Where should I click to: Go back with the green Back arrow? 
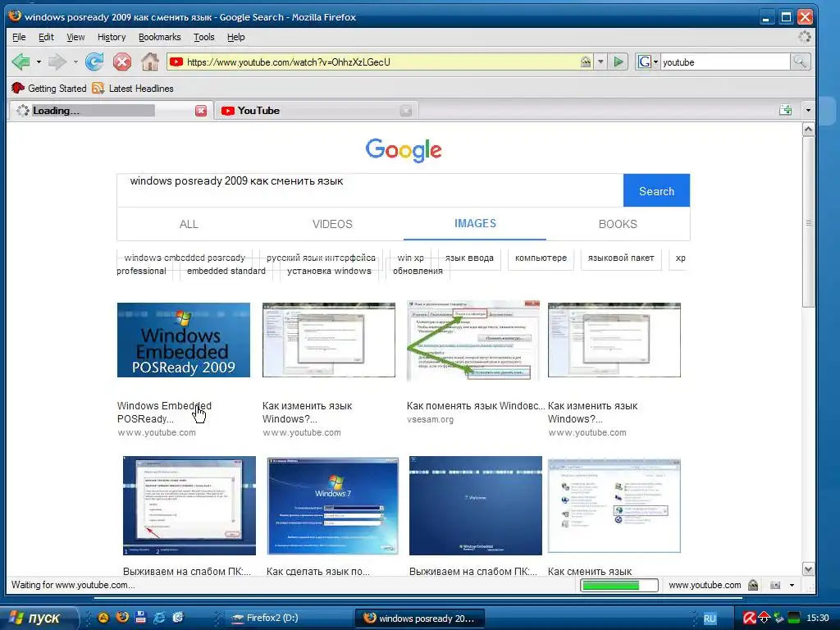point(21,62)
